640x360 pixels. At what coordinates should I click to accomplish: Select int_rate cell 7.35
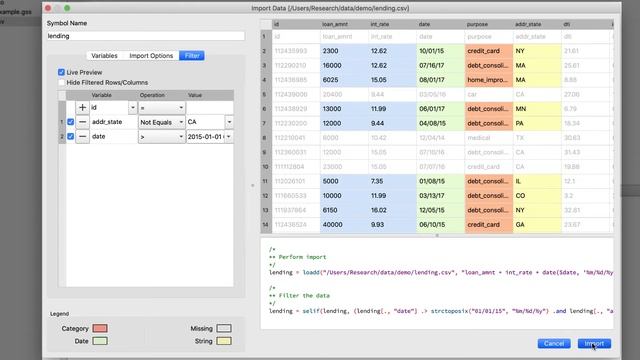pos(392,181)
